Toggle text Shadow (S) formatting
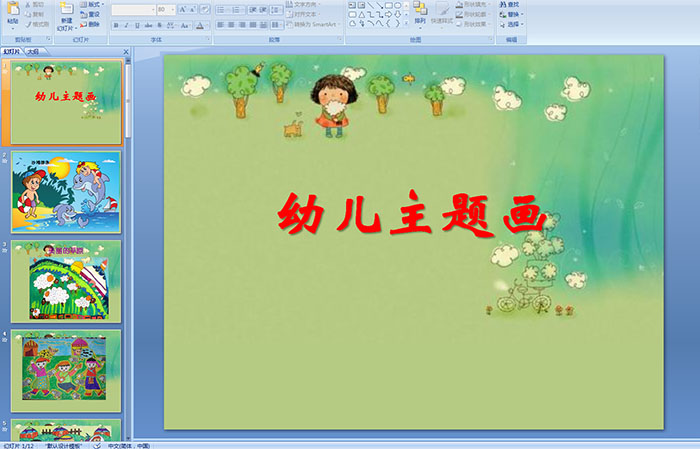 [x=159, y=25]
